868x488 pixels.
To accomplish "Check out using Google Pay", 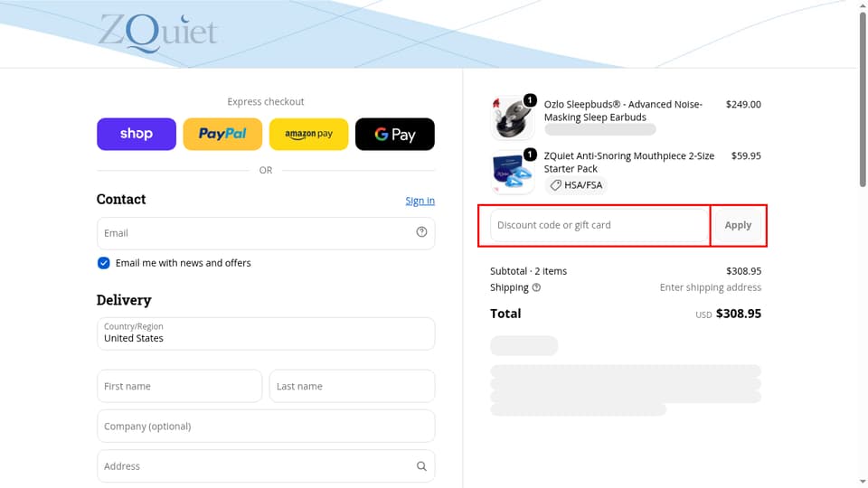I will [395, 134].
